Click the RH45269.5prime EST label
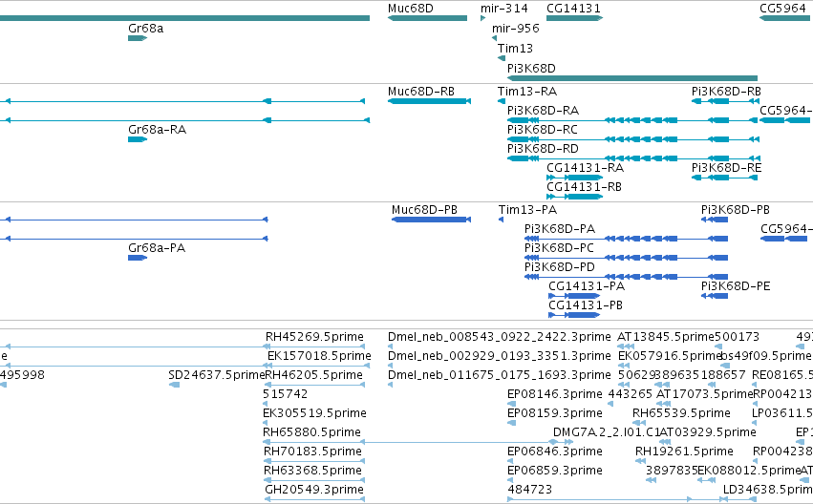 [314, 337]
